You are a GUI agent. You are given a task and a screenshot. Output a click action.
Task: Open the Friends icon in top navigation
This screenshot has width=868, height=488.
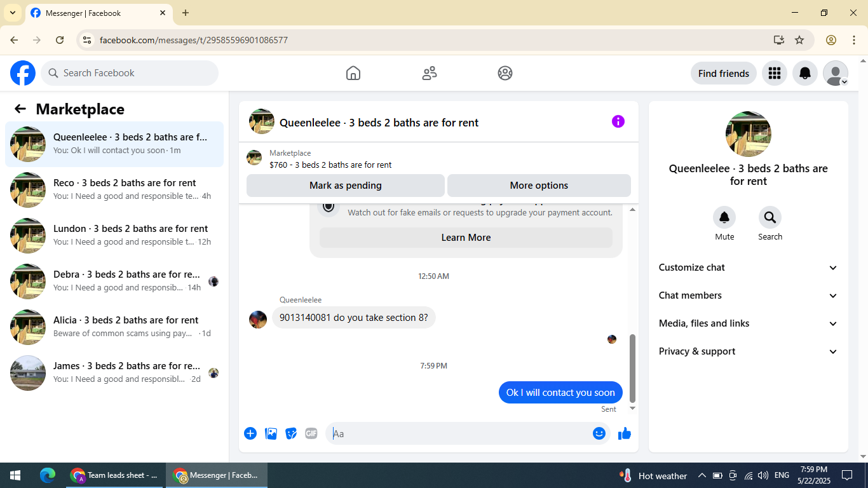(430, 73)
